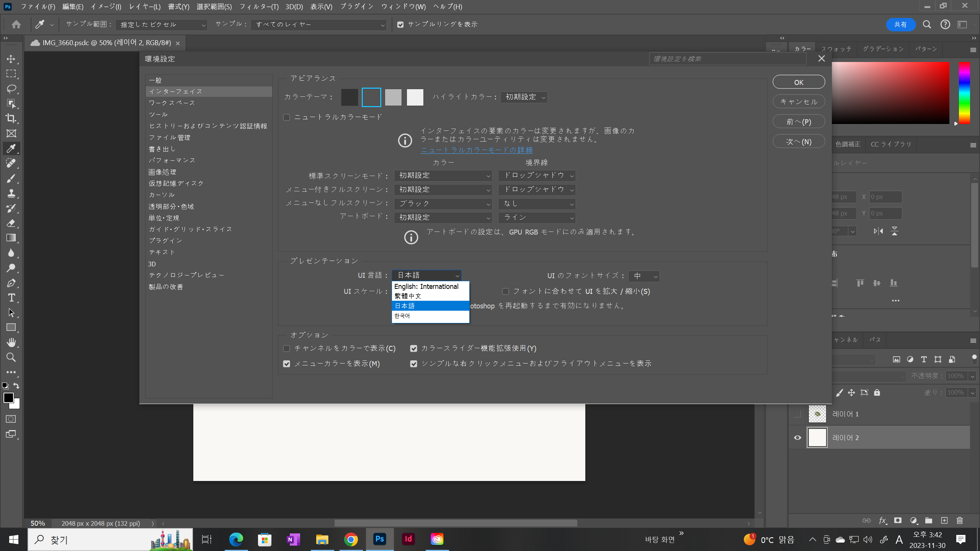Open ハイライトカラー dropdown
This screenshot has height=551, width=980.
point(524,97)
